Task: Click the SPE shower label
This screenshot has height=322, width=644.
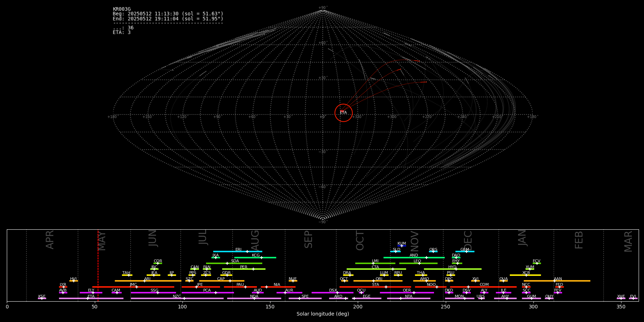Action: (x=305, y=297)
